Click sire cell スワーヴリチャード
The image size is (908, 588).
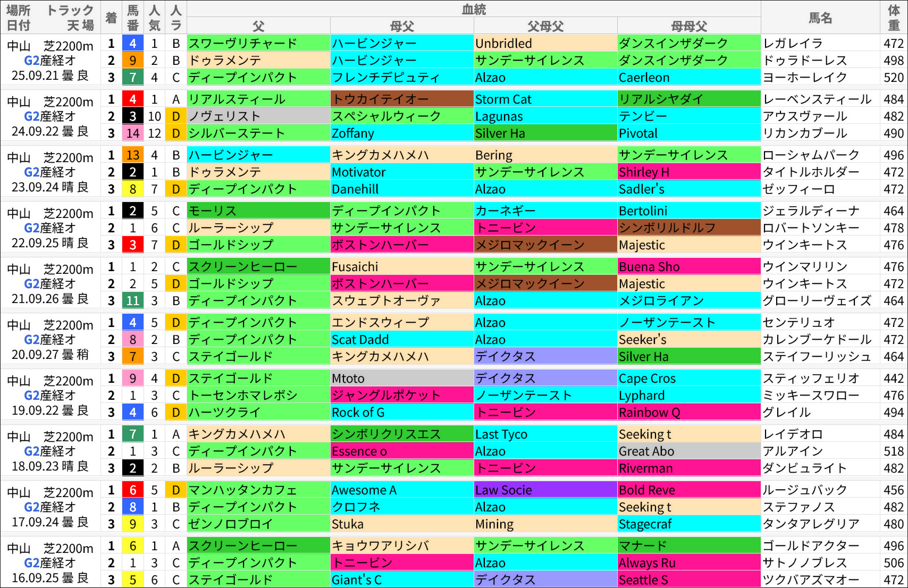[258, 44]
